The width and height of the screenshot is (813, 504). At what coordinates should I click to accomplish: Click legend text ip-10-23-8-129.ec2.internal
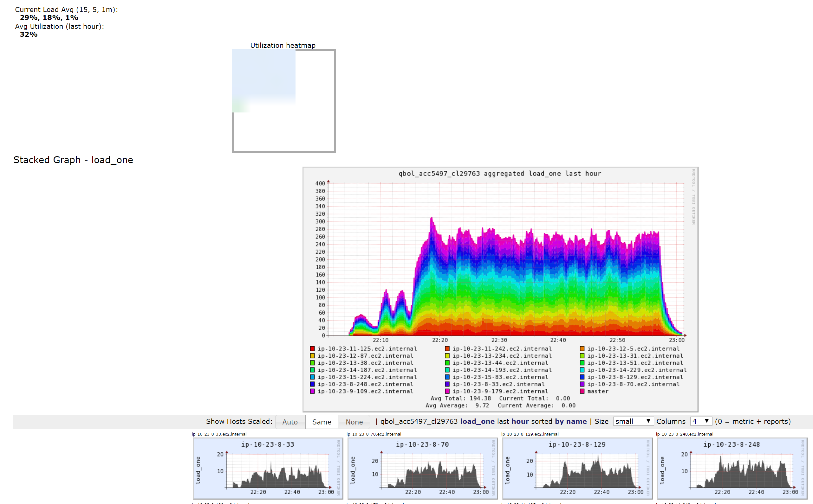click(x=635, y=377)
